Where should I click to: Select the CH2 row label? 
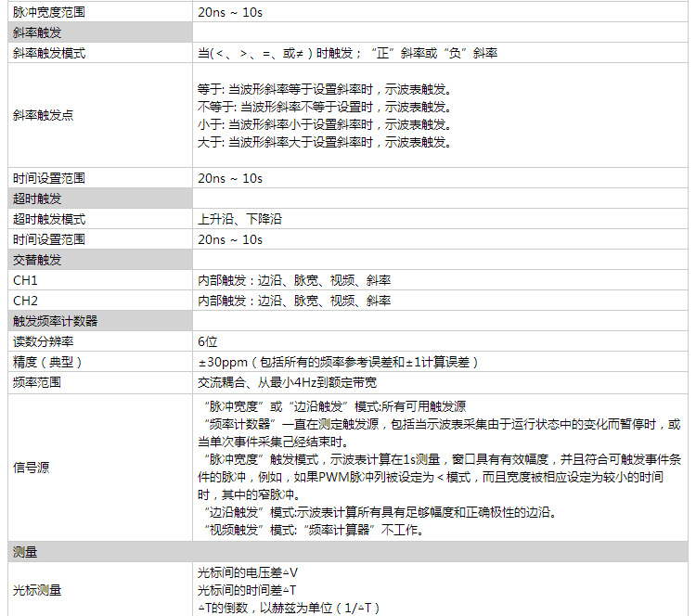click(25, 301)
